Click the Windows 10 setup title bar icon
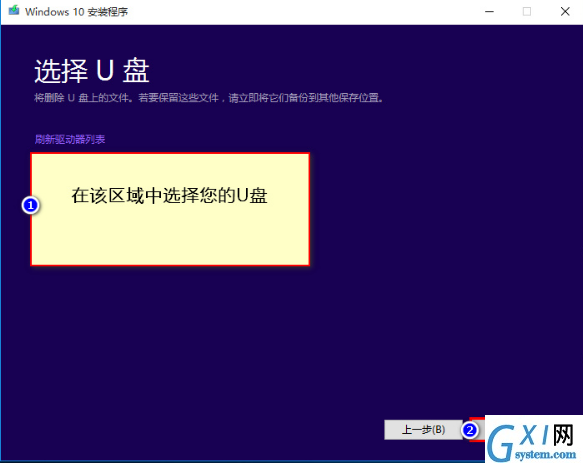Screen dimensions: 583x463 pyautogui.click(x=14, y=11)
